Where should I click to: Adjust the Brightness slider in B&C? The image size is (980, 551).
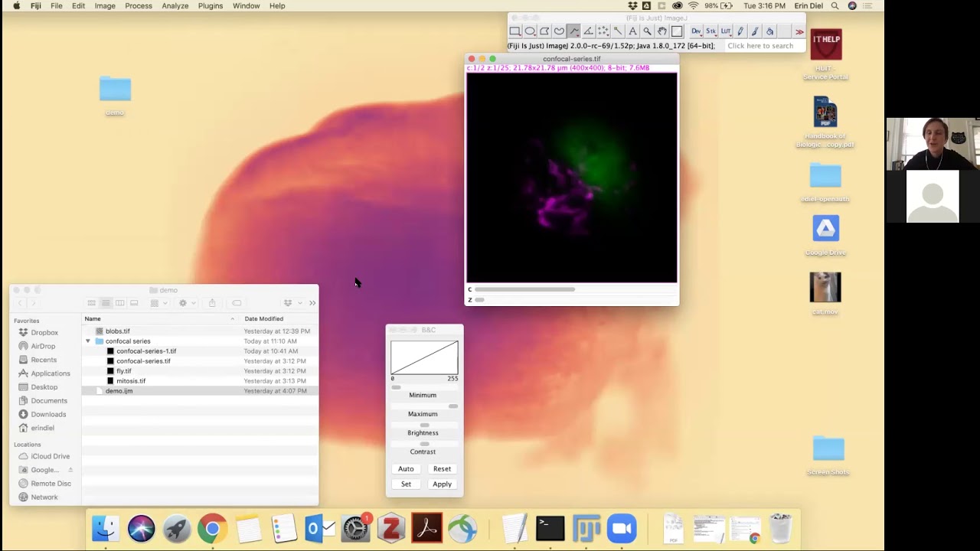click(424, 425)
